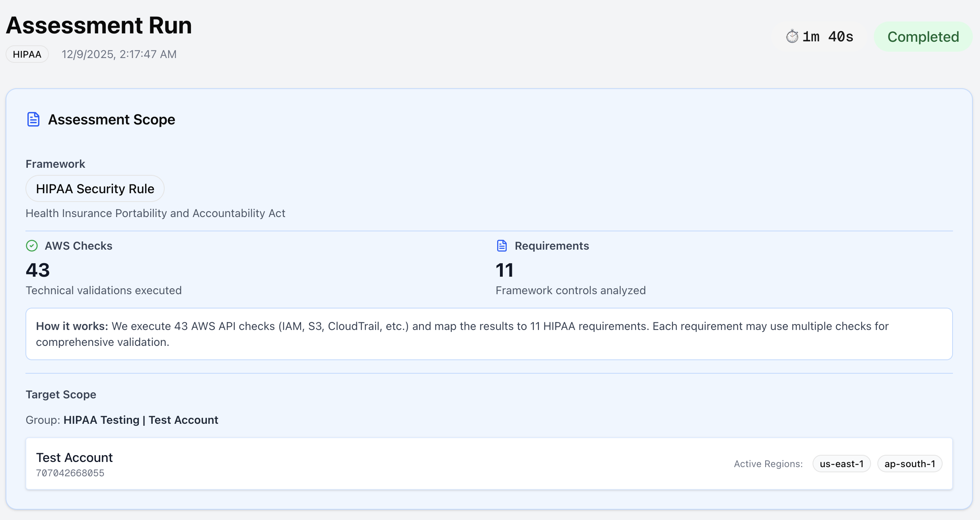This screenshot has height=520, width=980.
Task: Click the AWS Checks count of 43
Action: click(38, 270)
